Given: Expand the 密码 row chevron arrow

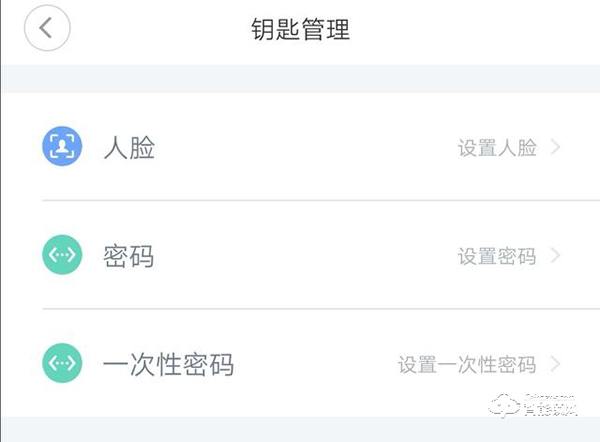Looking at the screenshot, I should click(x=556, y=256).
